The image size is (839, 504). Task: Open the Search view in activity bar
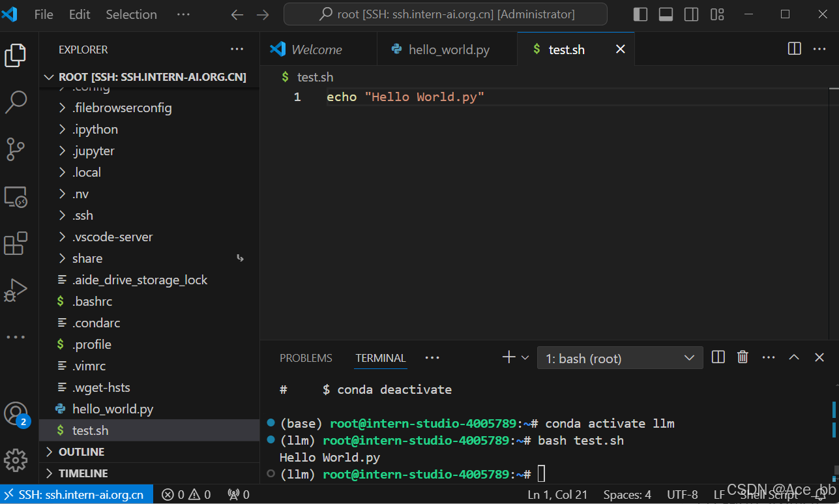click(x=16, y=102)
